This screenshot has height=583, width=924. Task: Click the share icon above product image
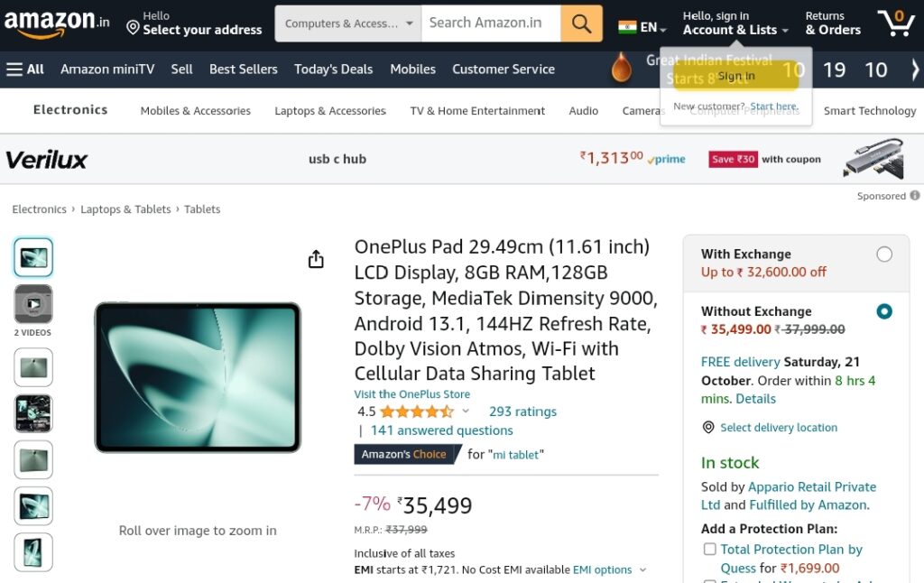tap(316, 259)
